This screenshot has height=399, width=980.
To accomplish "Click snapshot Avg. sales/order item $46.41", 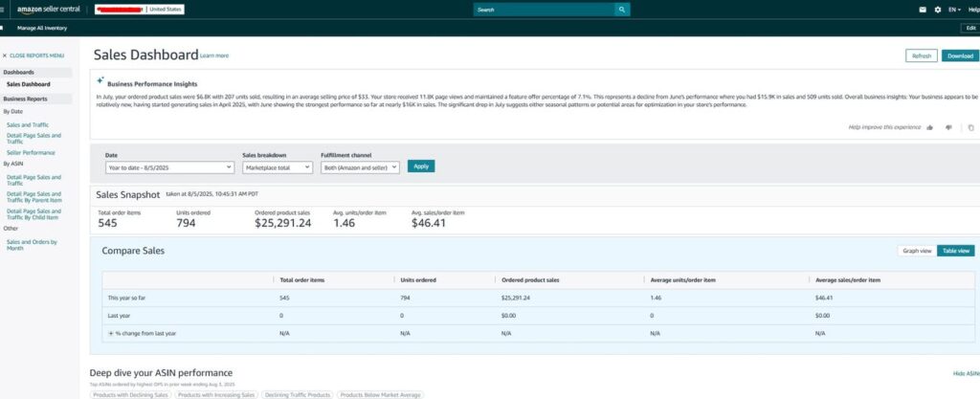I will tap(429, 223).
